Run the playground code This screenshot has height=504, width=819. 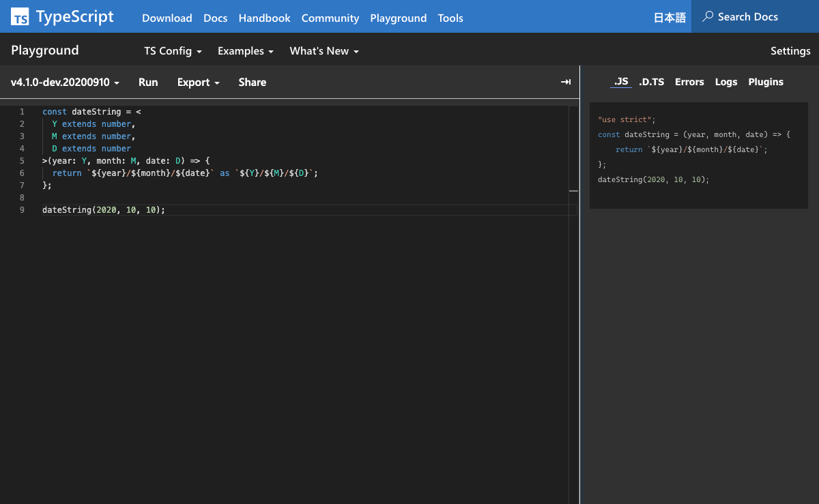(148, 82)
